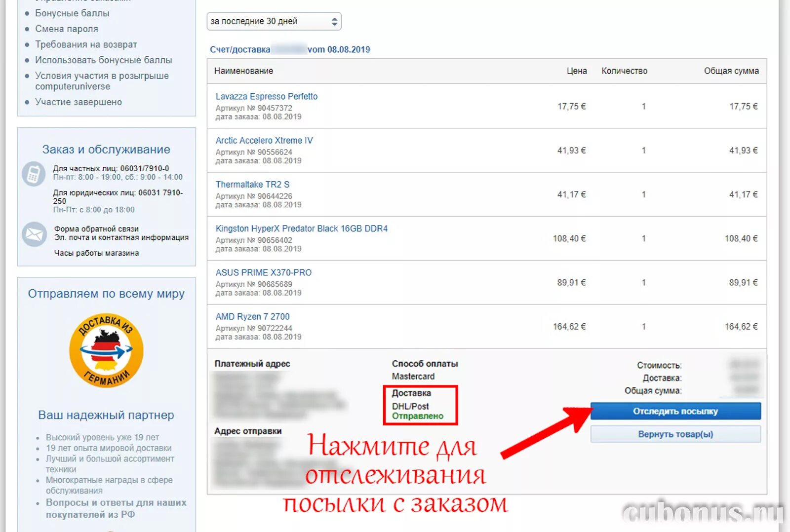
Task: Open 'Бонусные баллы' menu item
Action: click(x=72, y=13)
